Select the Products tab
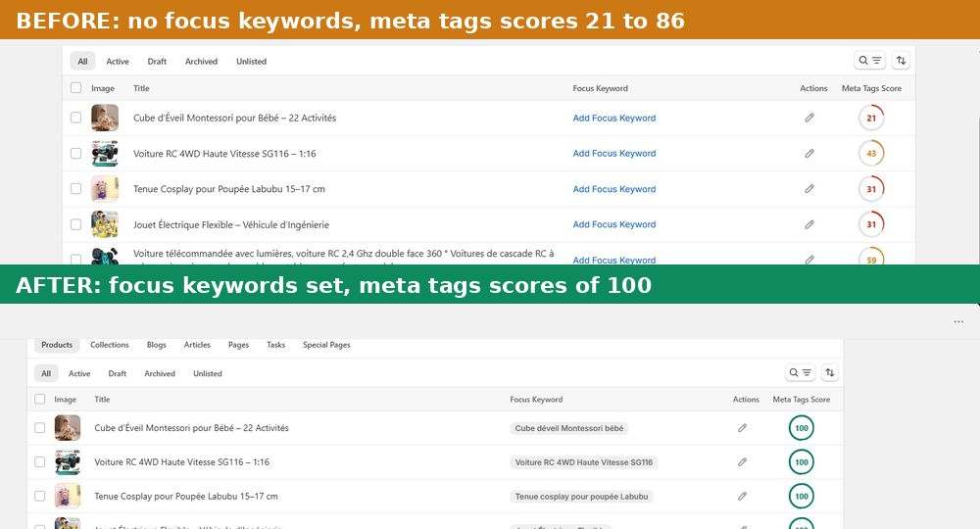Screen dimensions: 980x529 coord(57,345)
